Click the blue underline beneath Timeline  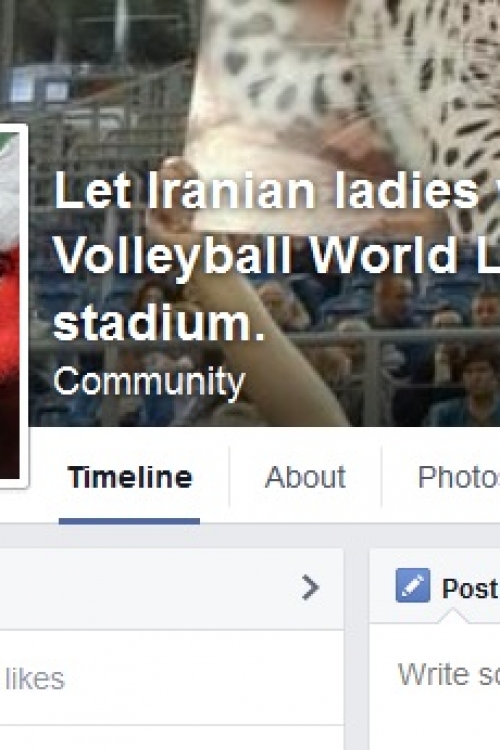[129, 521]
